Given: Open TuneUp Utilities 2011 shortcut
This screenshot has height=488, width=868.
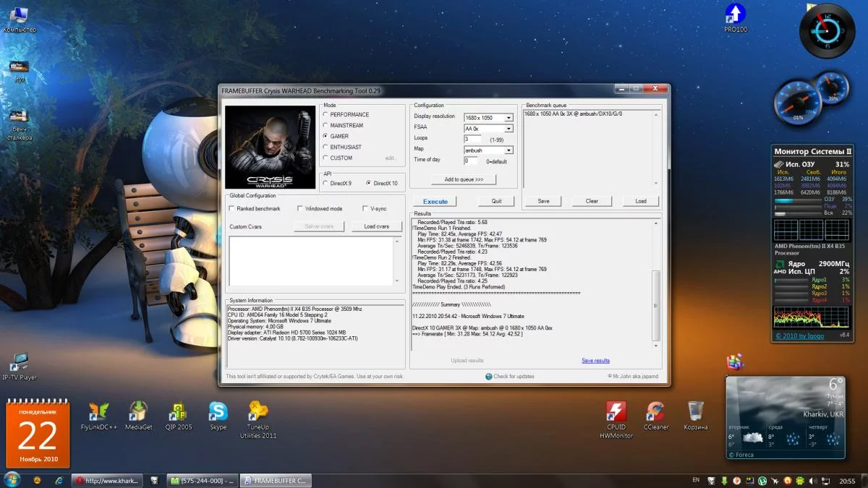Looking at the screenshot, I should [x=258, y=411].
